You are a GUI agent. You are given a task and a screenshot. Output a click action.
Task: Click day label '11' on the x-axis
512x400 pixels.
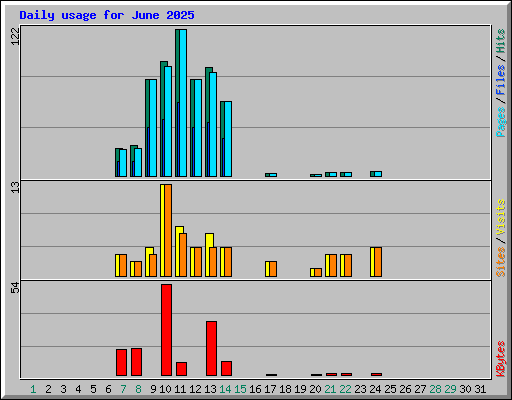point(180,389)
